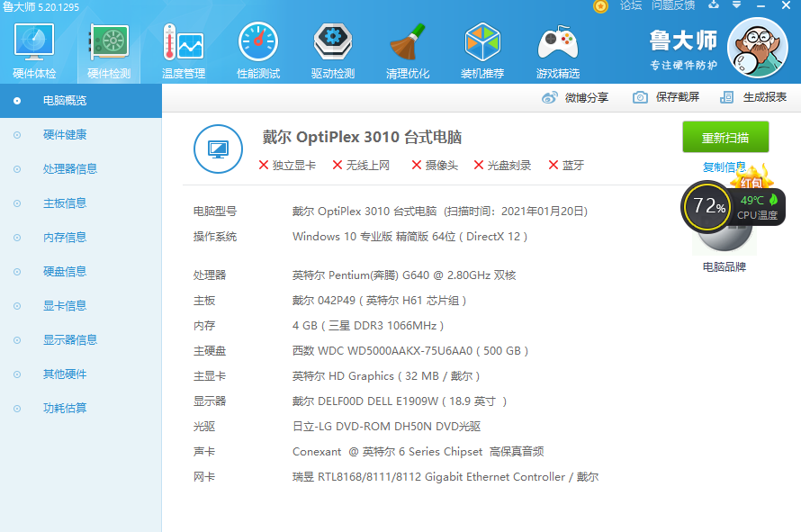Launch 性能测试 performance test
The width and height of the screenshot is (801, 532).
pyautogui.click(x=258, y=51)
